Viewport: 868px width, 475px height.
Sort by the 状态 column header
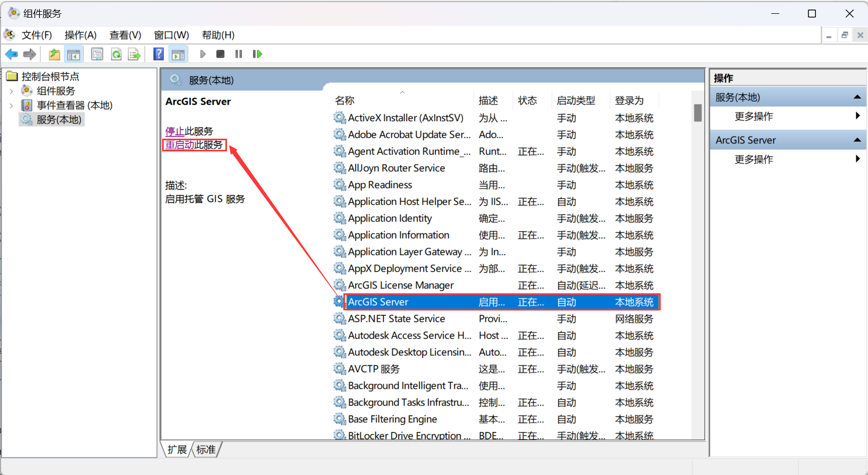533,100
